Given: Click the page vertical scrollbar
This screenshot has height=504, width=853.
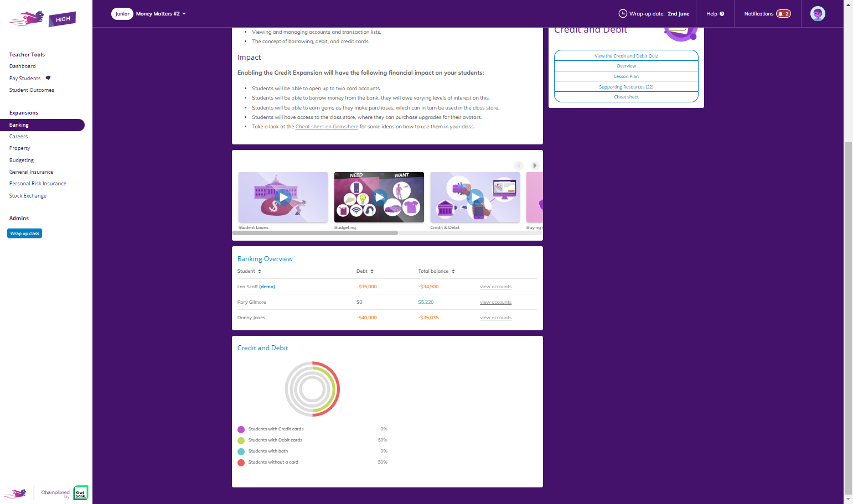Looking at the screenshot, I should (x=848, y=318).
